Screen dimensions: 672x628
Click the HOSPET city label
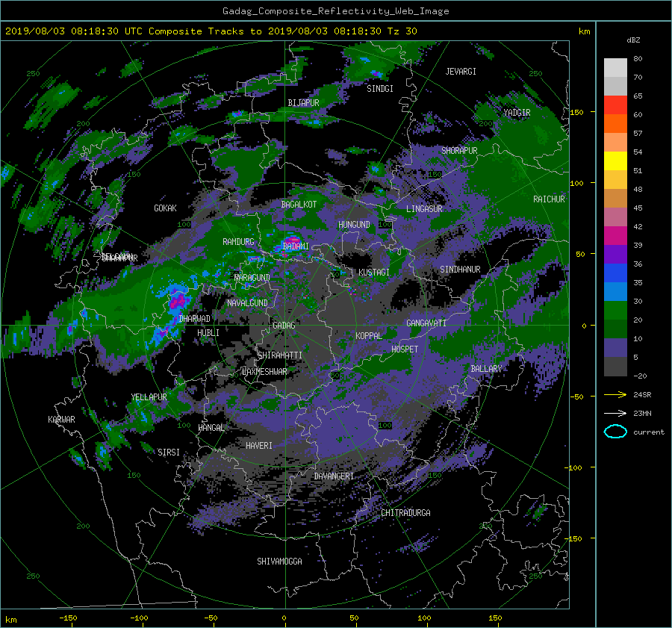click(405, 349)
